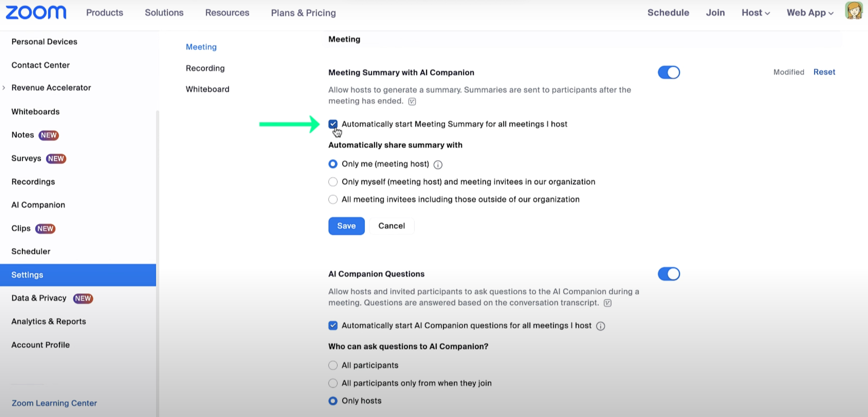Uncheck Automatically start Meeting Summary checkbox

click(333, 124)
